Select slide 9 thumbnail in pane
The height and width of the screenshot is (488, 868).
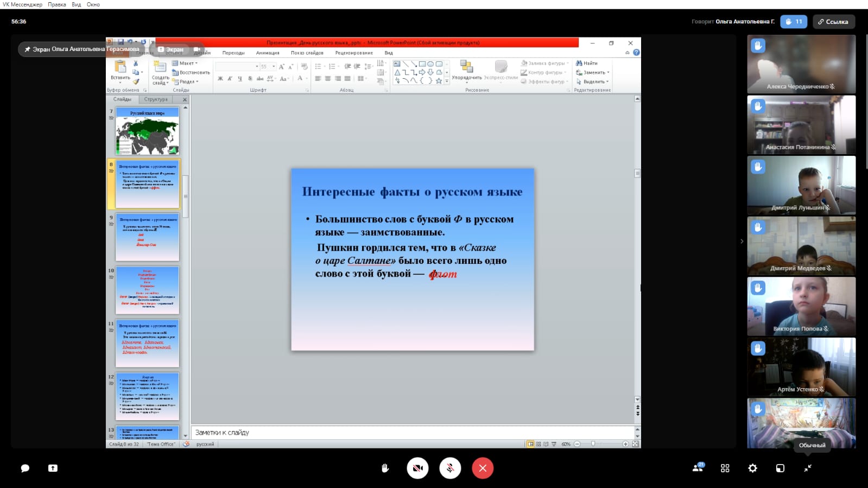[147, 237]
